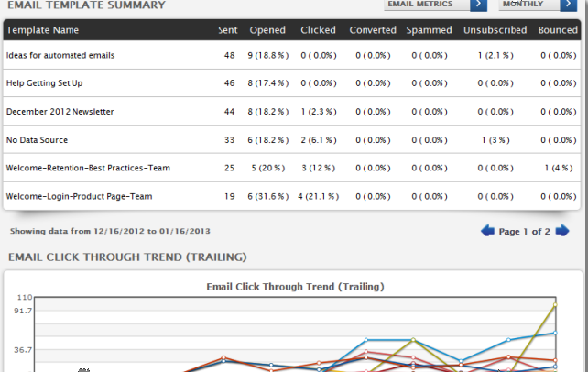Click Opened value 9 (18.8 %)
Viewport: 588px width, 372px height.
click(x=268, y=56)
